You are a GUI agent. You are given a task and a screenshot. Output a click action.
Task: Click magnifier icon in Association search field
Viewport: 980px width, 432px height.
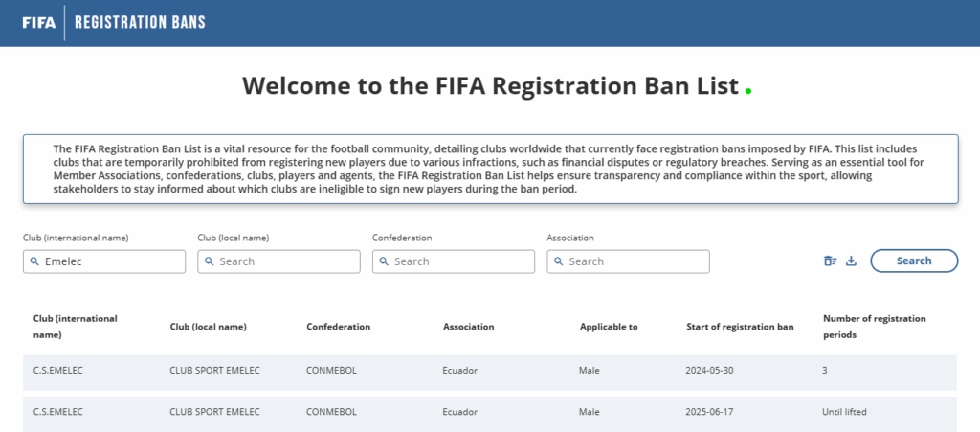pyautogui.click(x=558, y=261)
